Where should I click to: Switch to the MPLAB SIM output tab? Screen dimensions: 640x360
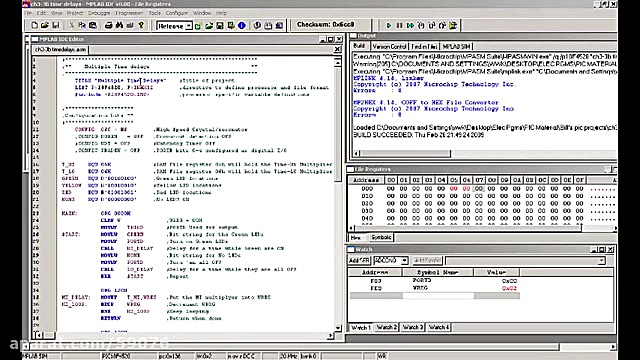click(457, 47)
